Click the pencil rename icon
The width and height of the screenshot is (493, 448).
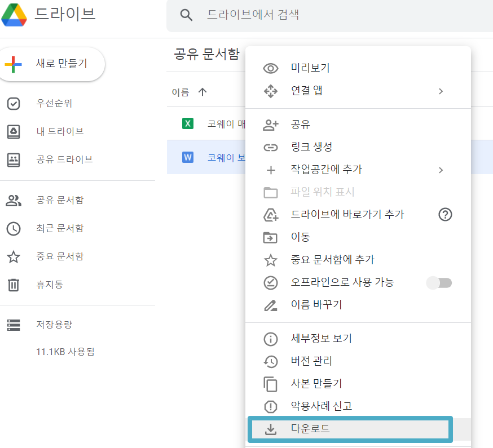(x=271, y=305)
